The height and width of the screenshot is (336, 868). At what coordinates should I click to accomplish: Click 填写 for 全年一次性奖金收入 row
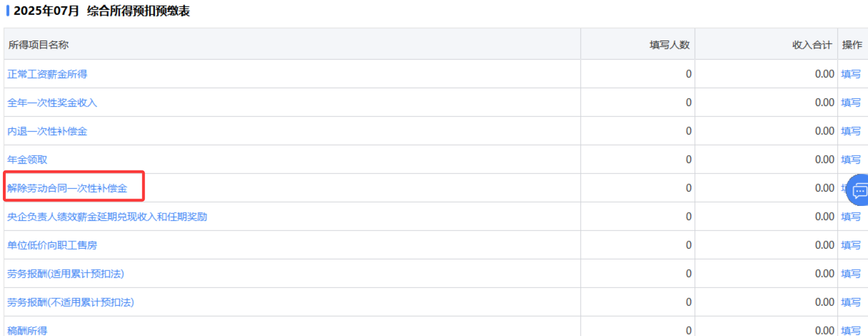click(x=851, y=103)
